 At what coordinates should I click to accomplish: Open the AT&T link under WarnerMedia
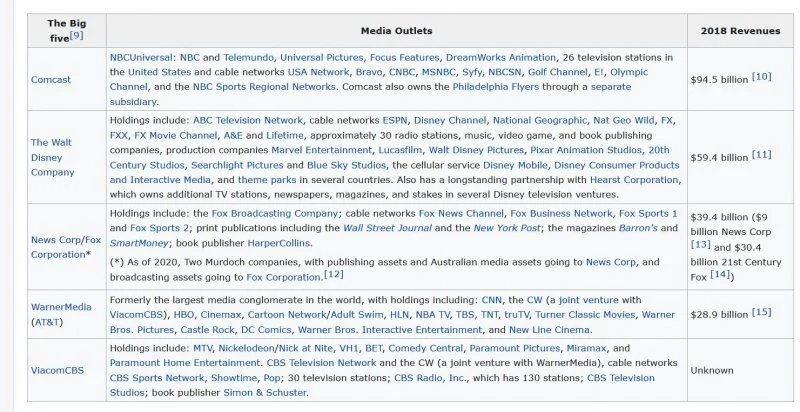(46, 322)
